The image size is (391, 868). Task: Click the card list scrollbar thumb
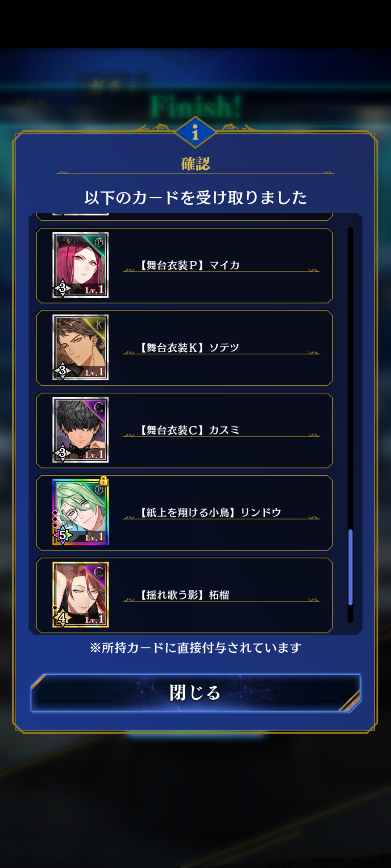tap(350, 567)
